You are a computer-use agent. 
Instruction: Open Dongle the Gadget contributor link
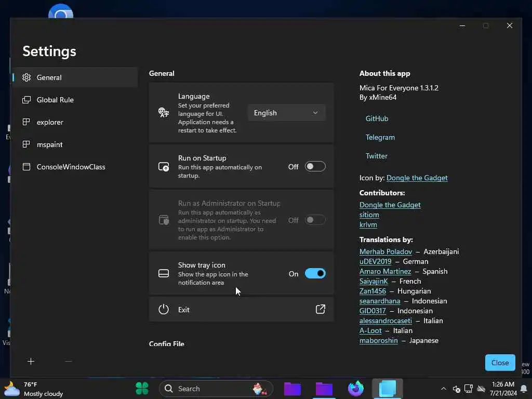click(x=390, y=205)
